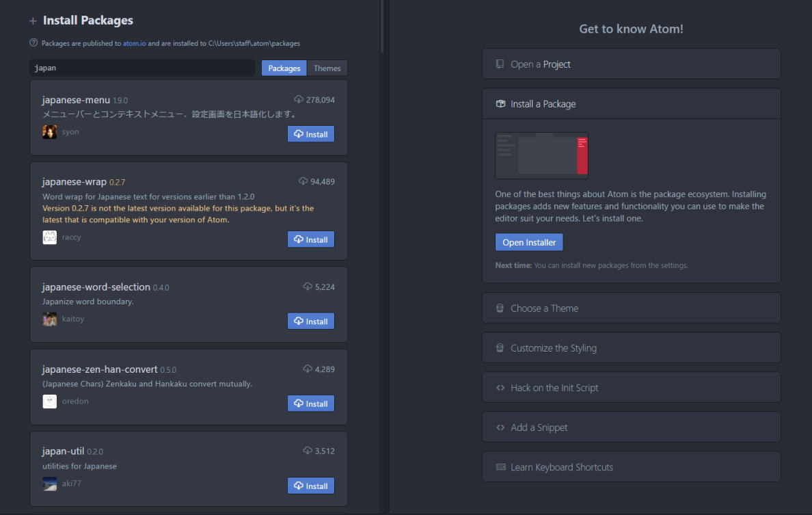Expand the Choose a Theme section
This screenshot has width=812, height=515.
632,308
